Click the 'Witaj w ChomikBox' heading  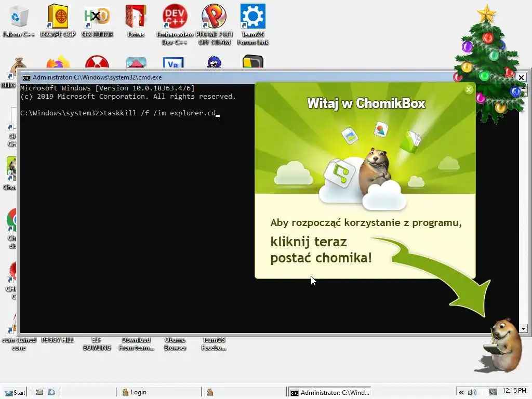click(x=366, y=103)
